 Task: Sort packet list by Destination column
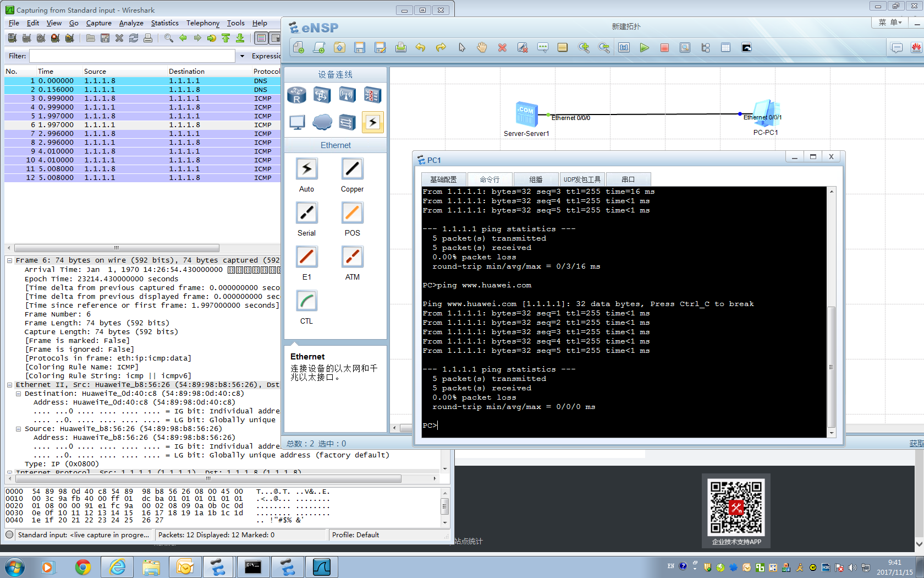209,72
